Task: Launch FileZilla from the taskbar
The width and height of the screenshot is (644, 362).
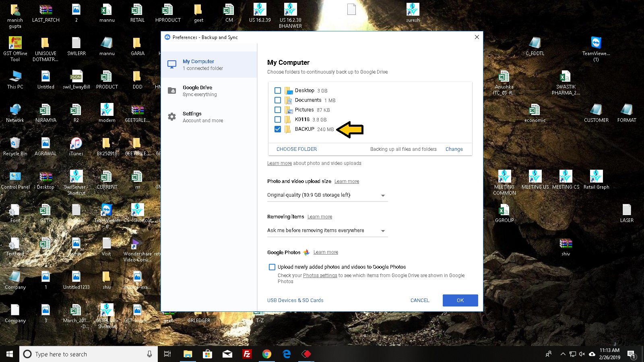Action: [247, 354]
